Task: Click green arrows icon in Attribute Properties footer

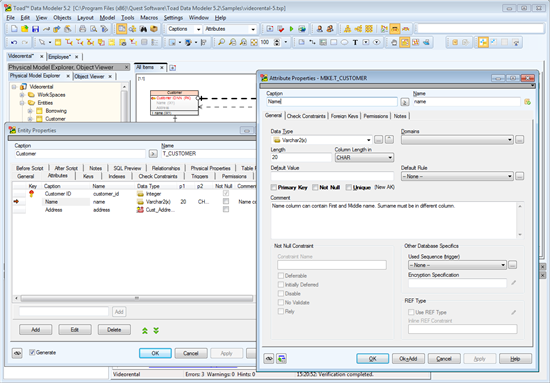Action: 281,358
